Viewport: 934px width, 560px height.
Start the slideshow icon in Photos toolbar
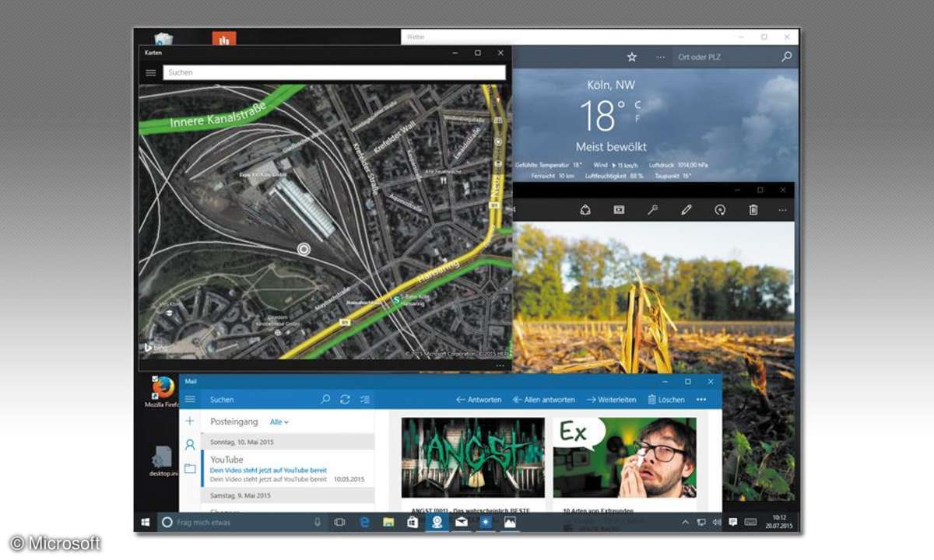[x=619, y=210]
